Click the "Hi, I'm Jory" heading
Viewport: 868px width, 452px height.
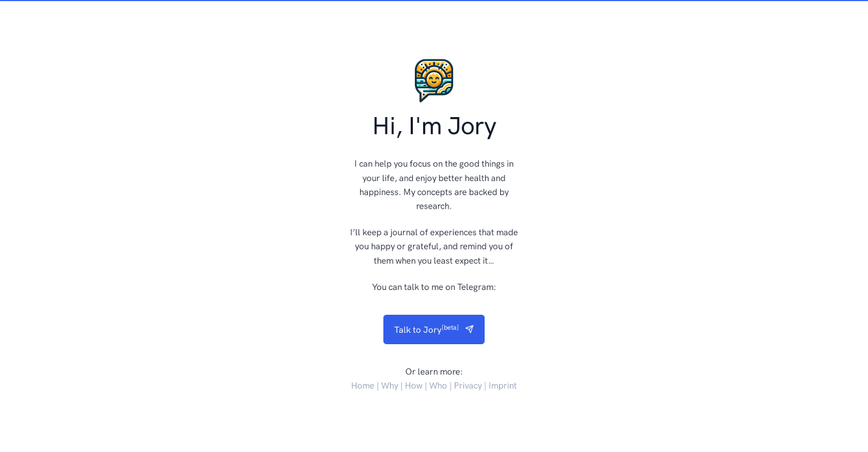434,126
